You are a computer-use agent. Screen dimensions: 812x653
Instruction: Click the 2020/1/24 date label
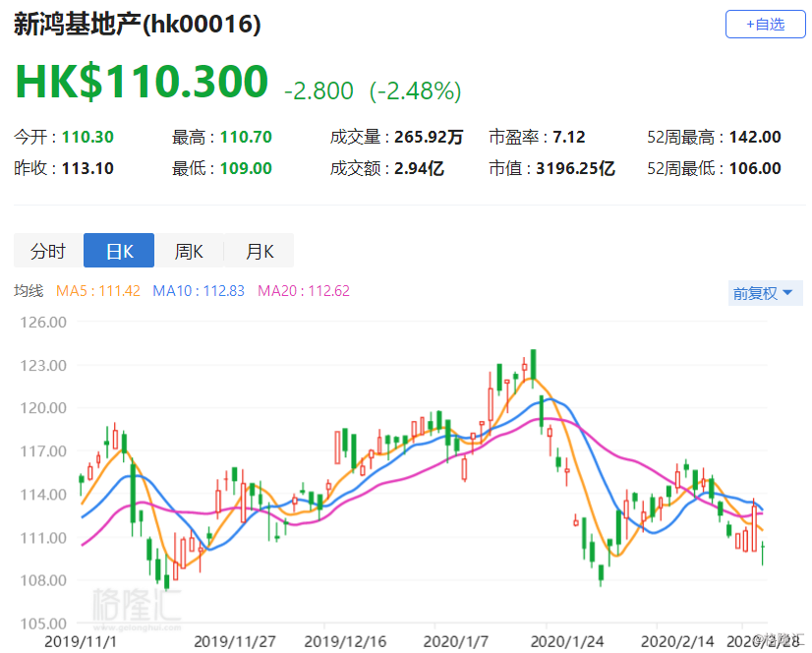(567, 641)
